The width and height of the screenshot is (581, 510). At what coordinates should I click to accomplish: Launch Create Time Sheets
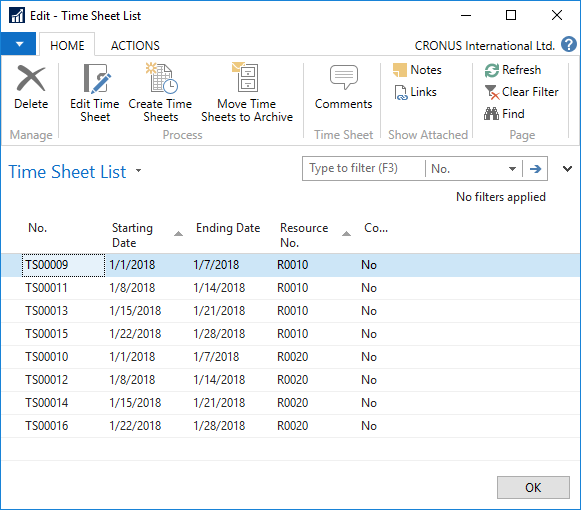pos(160,93)
